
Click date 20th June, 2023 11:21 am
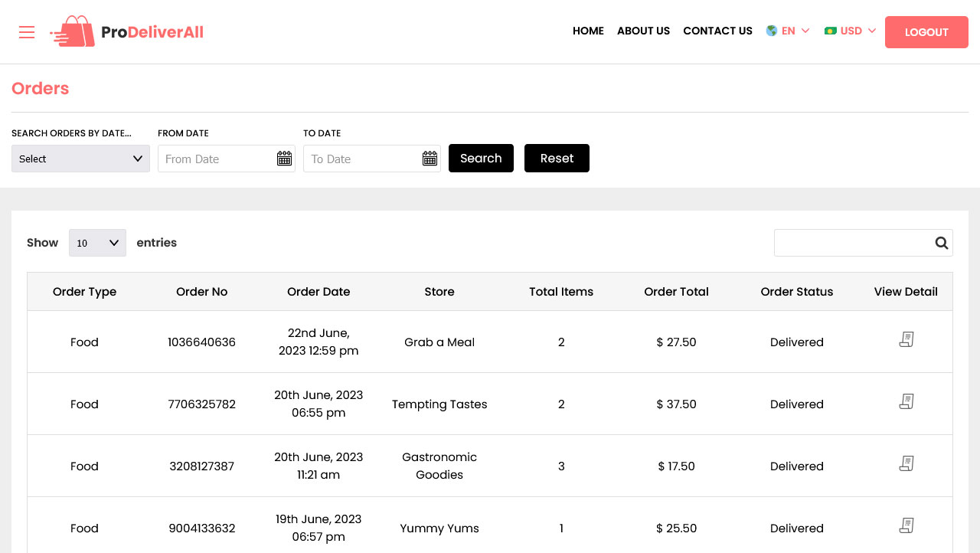click(318, 466)
